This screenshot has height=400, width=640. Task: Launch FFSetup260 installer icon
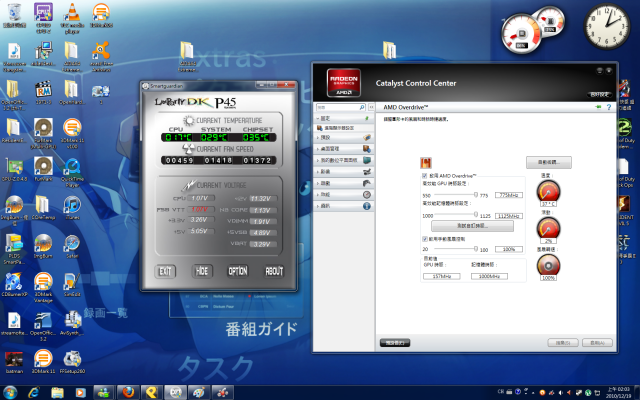(72, 362)
